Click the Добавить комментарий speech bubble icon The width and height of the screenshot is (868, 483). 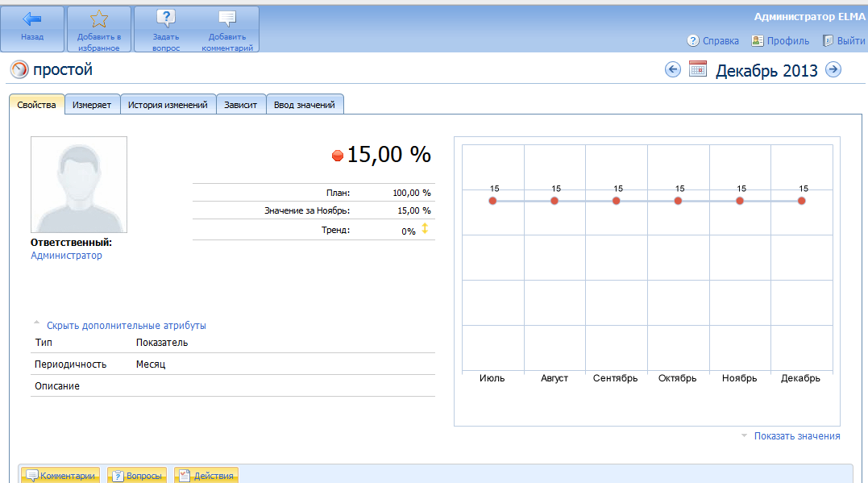[x=227, y=19]
